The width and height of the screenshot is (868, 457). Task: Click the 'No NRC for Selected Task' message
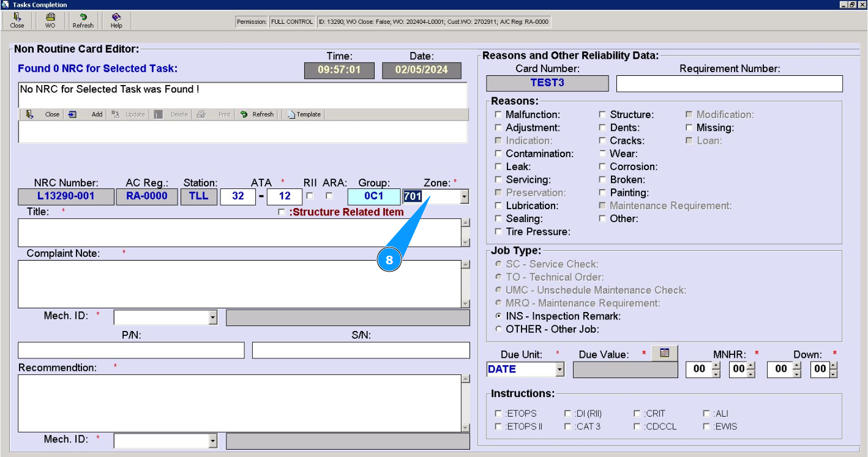coord(110,89)
